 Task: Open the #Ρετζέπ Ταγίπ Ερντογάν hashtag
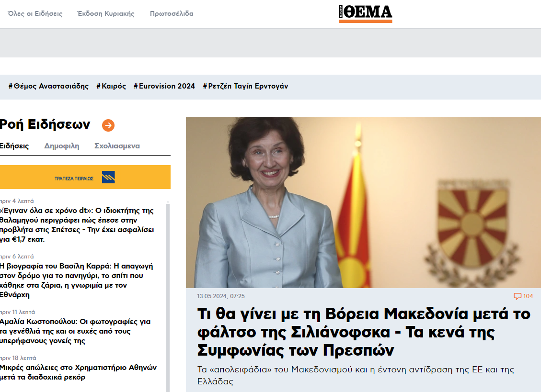[245, 86]
